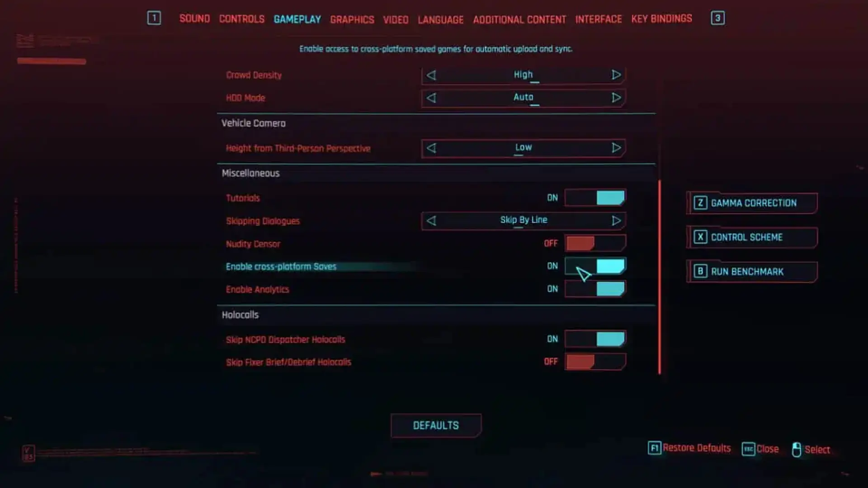This screenshot has height=488, width=868.
Task: Enable cross-platform Saves toggle
Action: (x=595, y=266)
